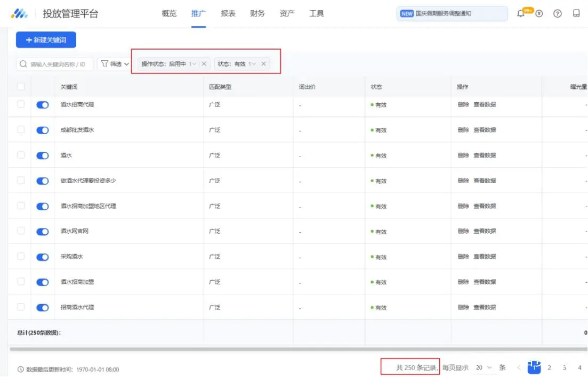Click the platform logo at top left
Viewport: 588px width, 377px height.
tap(20, 14)
